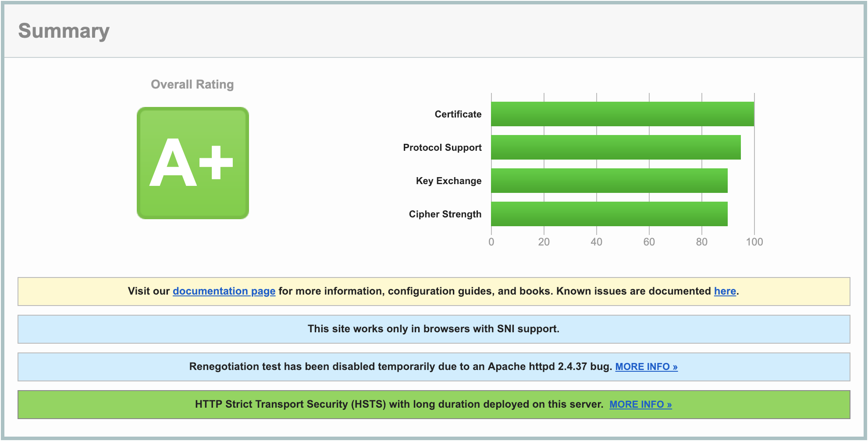
Task: Click the Renegotiation test disabled notice text
Action: pyautogui.click(x=401, y=366)
